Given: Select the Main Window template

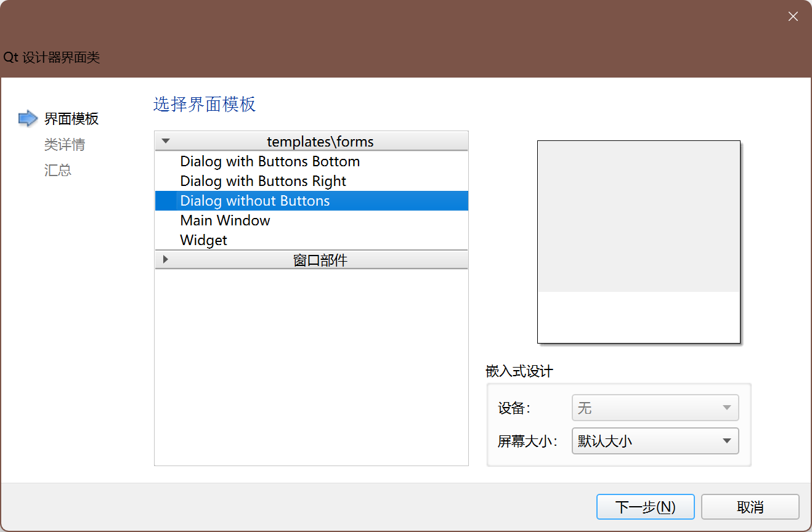Looking at the screenshot, I should (311, 220).
